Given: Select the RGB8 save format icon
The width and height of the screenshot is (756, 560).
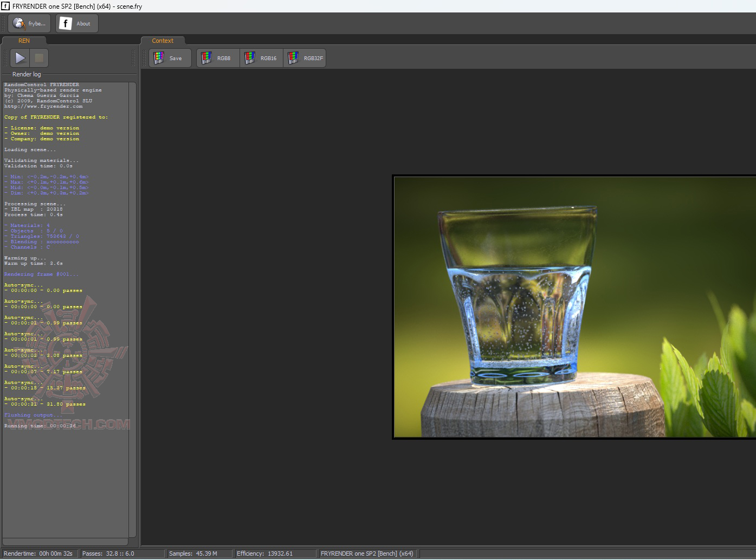Looking at the screenshot, I should click(206, 58).
